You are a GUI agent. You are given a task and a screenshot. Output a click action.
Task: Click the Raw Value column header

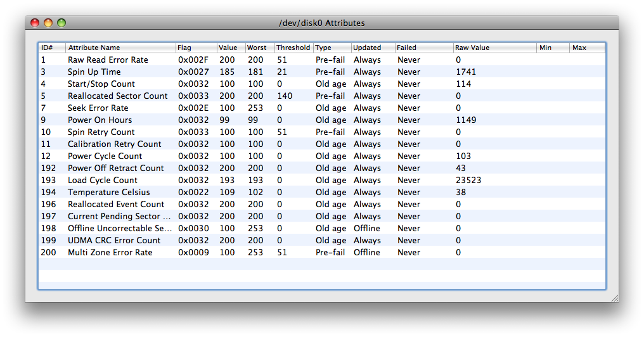tap(495, 48)
